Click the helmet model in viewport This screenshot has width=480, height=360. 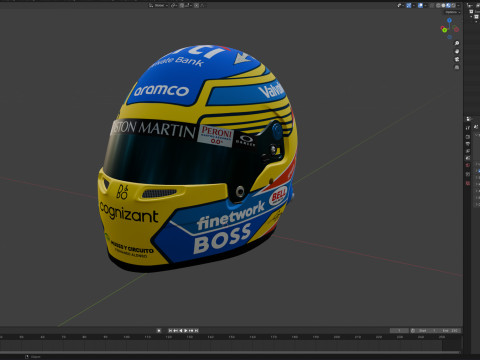pyautogui.click(x=197, y=160)
